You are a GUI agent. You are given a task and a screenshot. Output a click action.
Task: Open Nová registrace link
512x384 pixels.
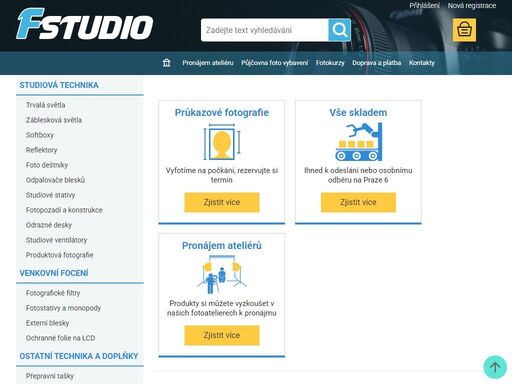point(472,6)
